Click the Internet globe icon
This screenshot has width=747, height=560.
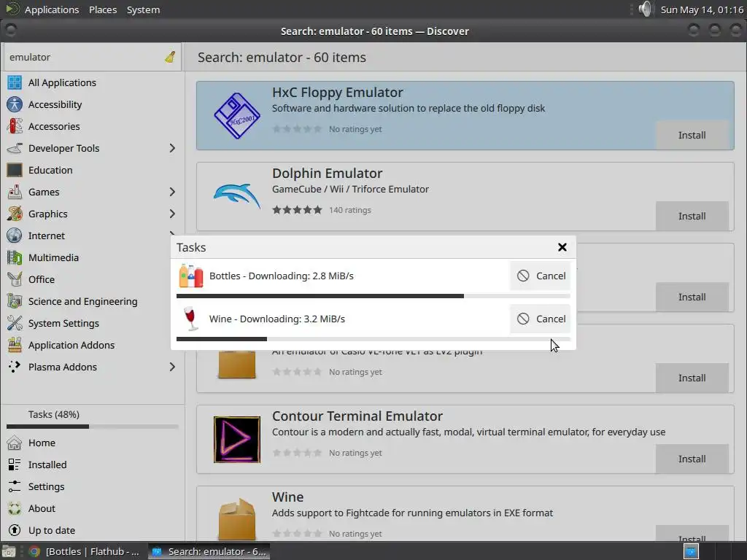pos(15,236)
